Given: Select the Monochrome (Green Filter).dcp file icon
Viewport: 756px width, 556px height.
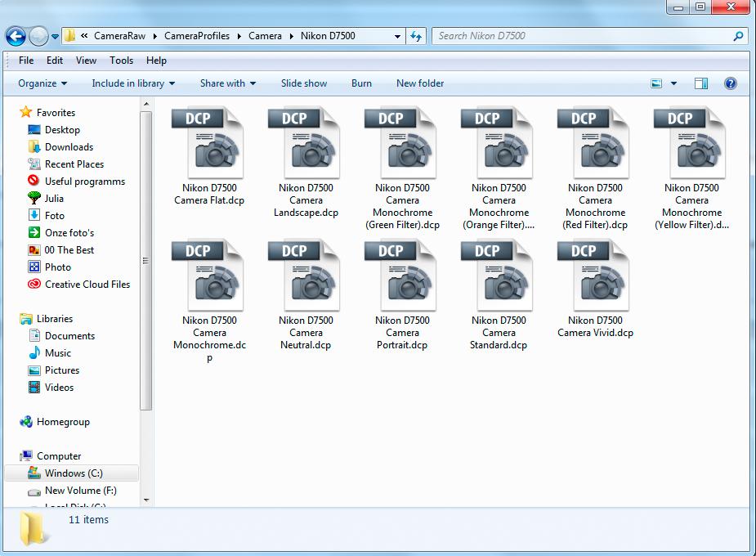Looking at the screenshot, I should click(400, 143).
